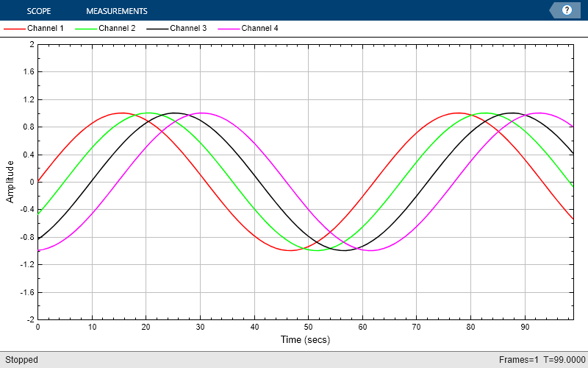Select the magenta line sample in the legend
588x368 pixels.
[229, 29]
